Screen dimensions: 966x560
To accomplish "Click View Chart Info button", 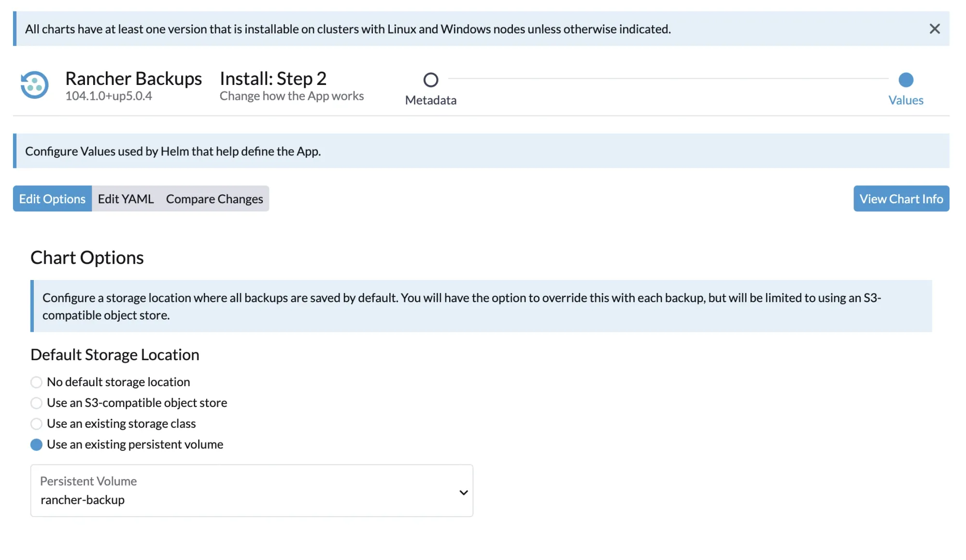I will 901,199.
